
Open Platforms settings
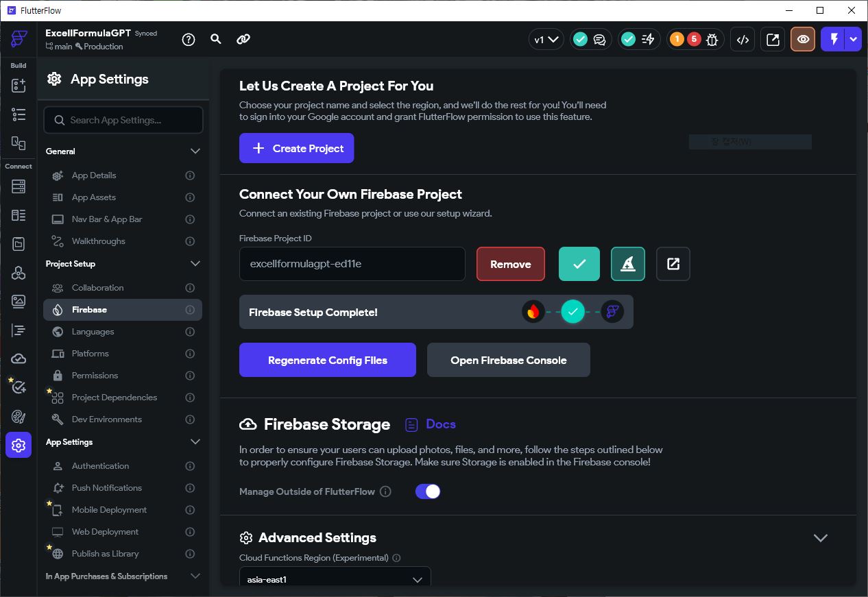(x=123, y=354)
